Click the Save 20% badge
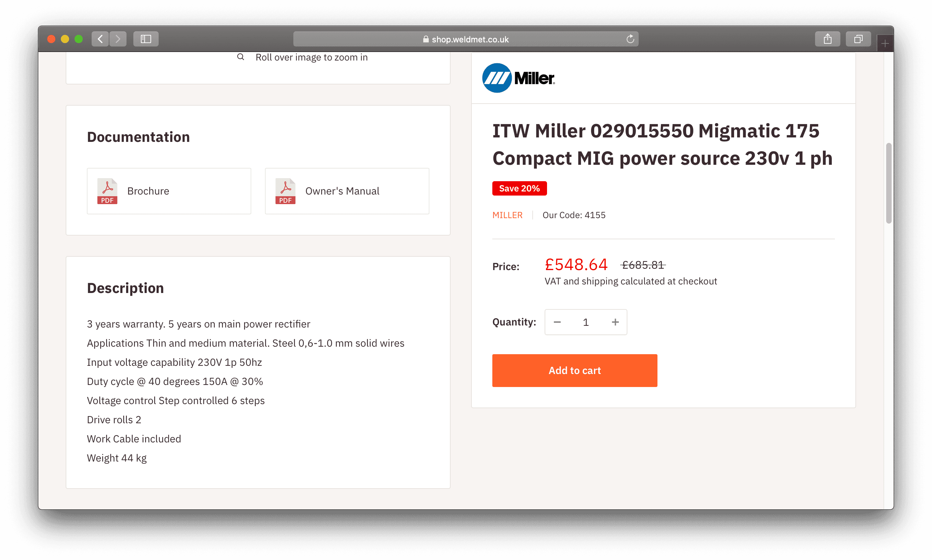The height and width of the screenshot is (560, 932). tap(519, 188)
